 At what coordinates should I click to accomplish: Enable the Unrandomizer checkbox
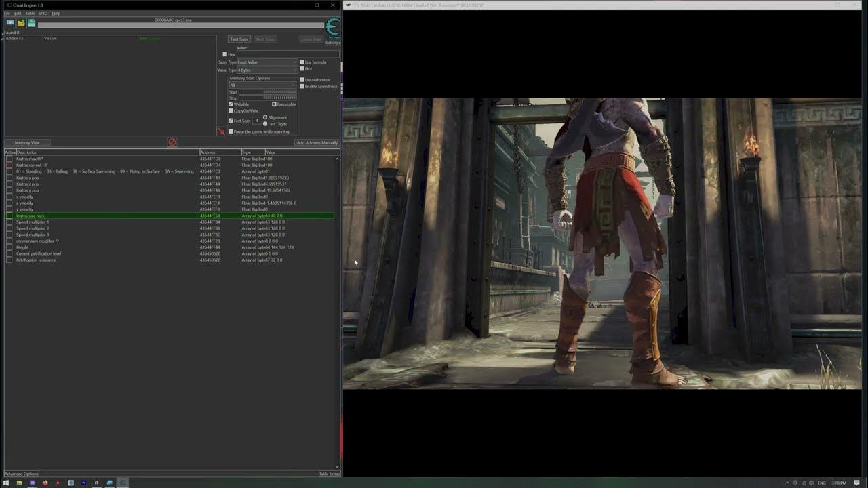pyautogui.click(x=302, y=80)
